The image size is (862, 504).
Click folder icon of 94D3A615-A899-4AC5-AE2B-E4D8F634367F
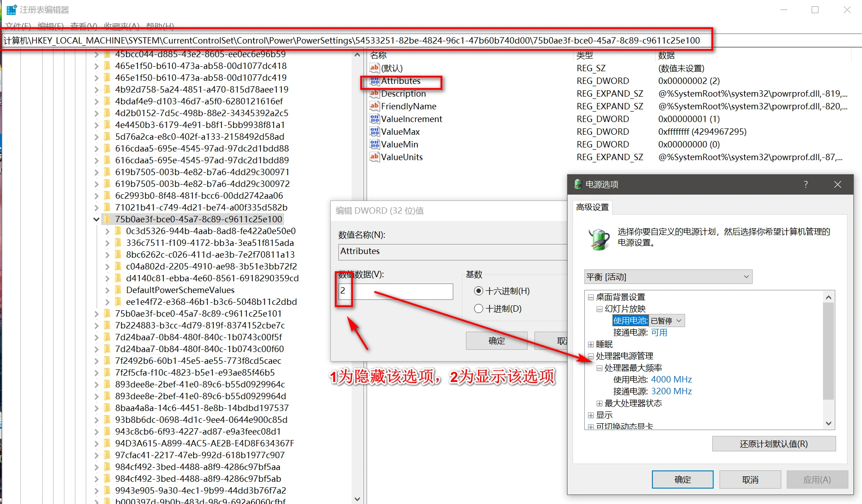[x=107, y=443]
